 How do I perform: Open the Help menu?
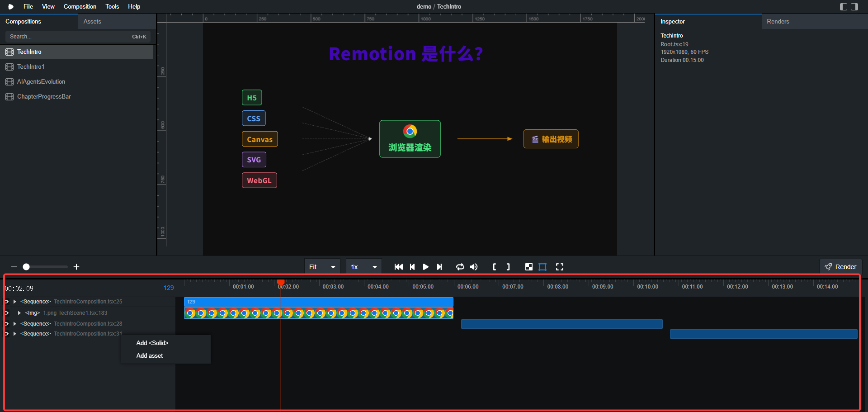click(x=134, y=7)
